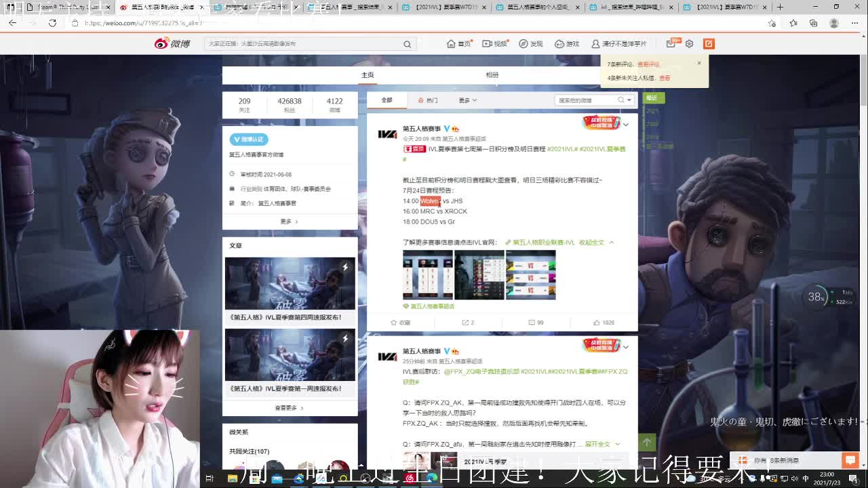Open the Windows taskbar file explorer icon

[x=233, y=479]
